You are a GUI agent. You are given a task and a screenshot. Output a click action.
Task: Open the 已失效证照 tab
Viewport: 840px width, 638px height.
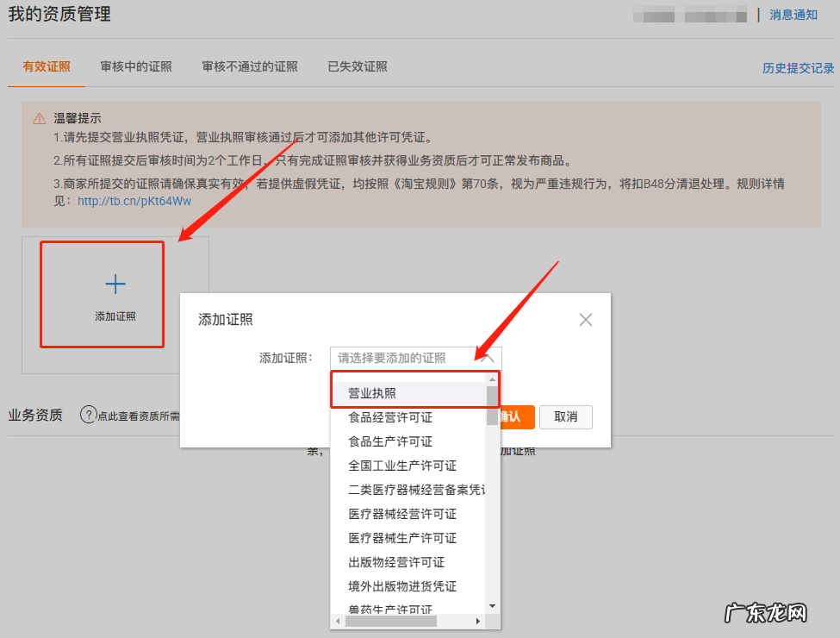click(x=355, y=66)
